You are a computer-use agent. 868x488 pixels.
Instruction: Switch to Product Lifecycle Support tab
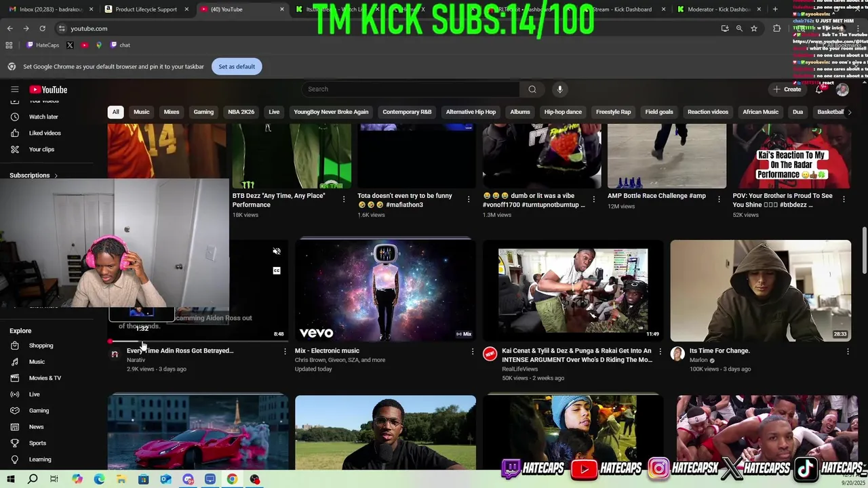click(146, 9)
